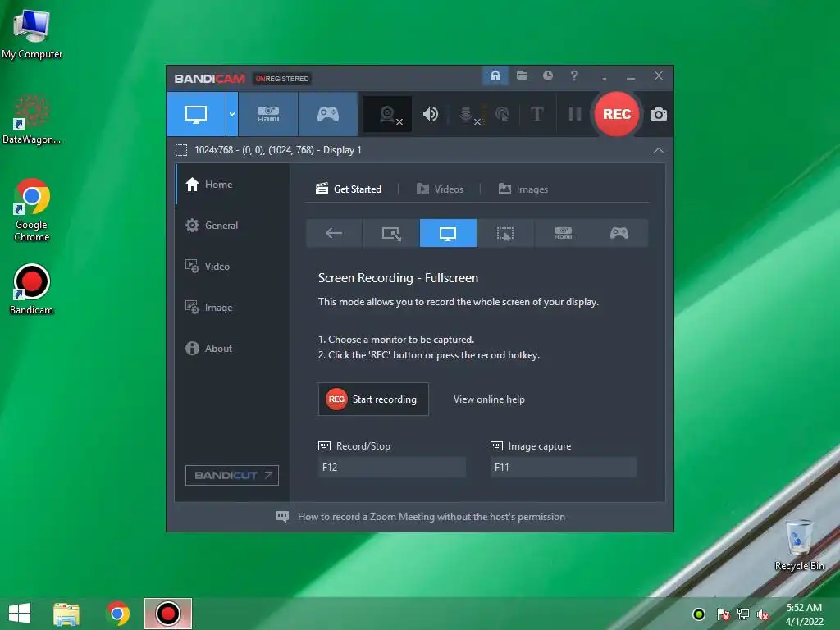
Task: Open the speaker sound settings
Action: pos(430,114)
